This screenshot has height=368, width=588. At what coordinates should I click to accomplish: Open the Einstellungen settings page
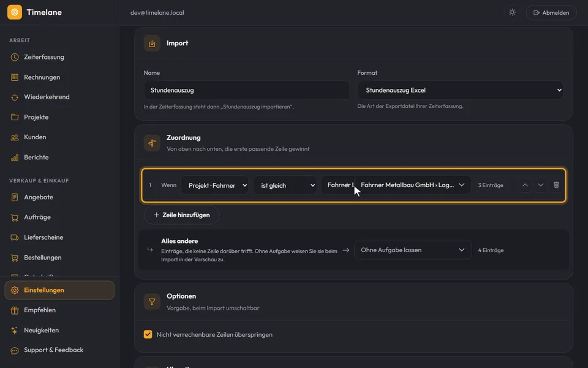tap(59, 290)
